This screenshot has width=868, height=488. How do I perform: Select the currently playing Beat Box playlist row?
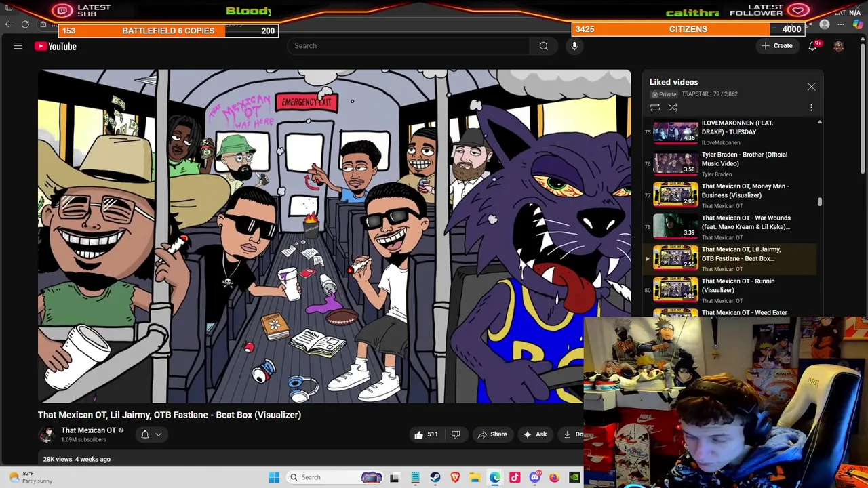tap(729, 258)
